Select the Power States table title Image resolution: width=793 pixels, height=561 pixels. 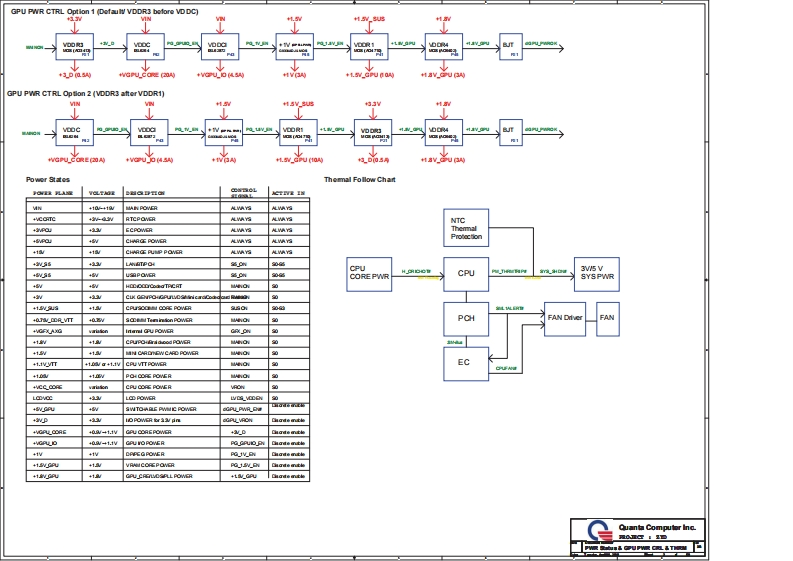point(49,180)
